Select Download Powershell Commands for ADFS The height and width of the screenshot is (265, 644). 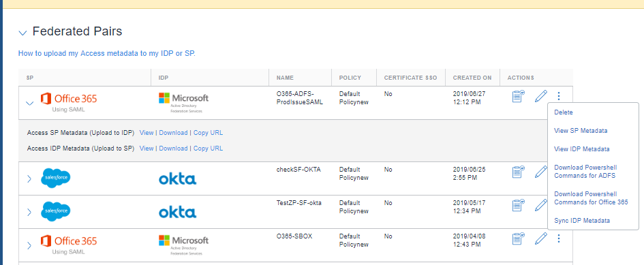coord(585,172)
